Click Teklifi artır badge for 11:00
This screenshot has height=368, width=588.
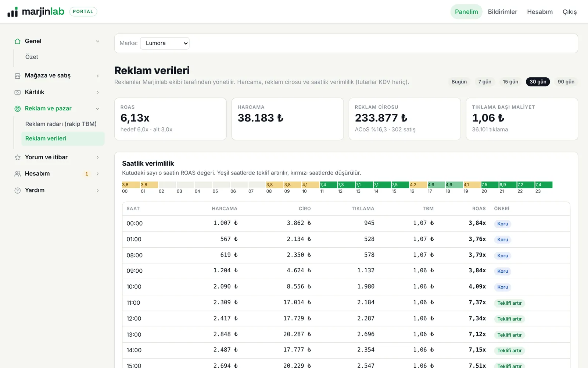pos(509,303)
